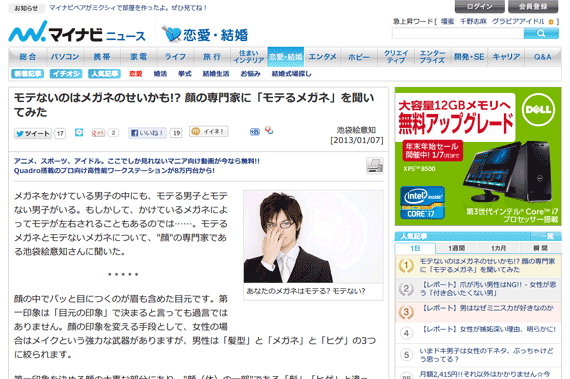Viewport: 570px width, 379px height.
Task: Open the キャリア navigation tab
Action: tap(506, 57)
